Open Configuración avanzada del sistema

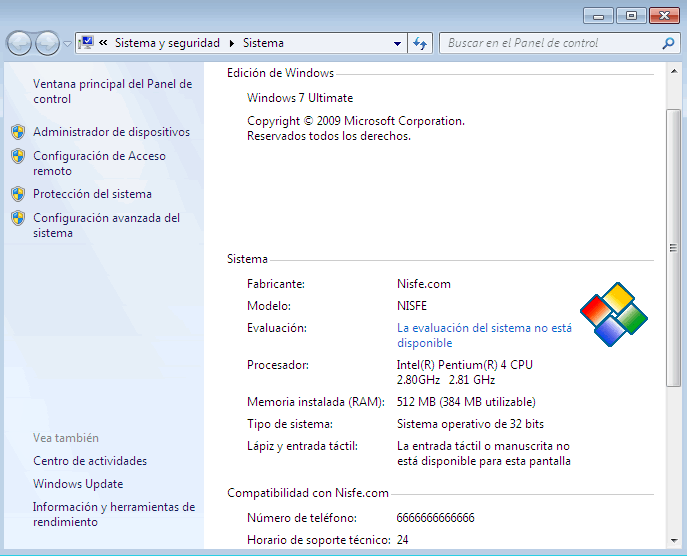[x=106, y=225]
